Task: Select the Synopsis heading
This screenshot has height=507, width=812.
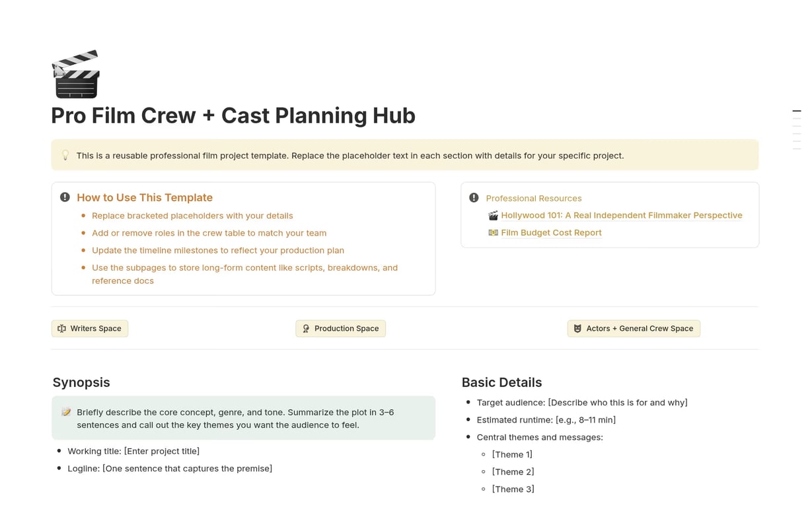Action: coord(81,382)
